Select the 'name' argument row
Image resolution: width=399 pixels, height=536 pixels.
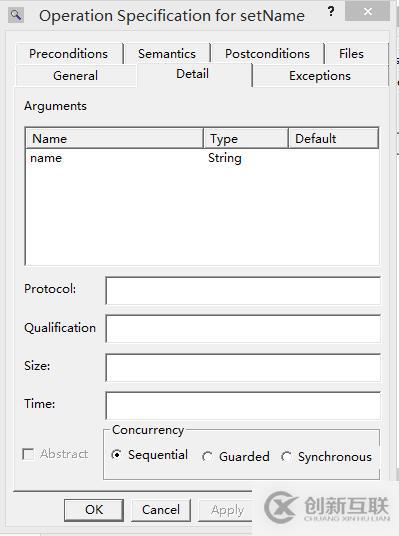pos(202,158)
